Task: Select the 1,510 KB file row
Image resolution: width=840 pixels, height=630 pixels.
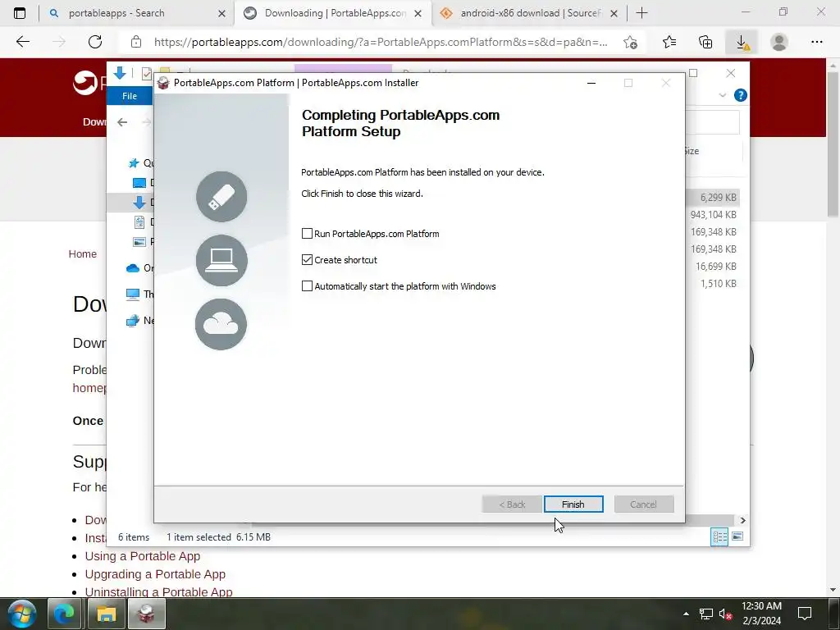Action: (x=713, y=283)
